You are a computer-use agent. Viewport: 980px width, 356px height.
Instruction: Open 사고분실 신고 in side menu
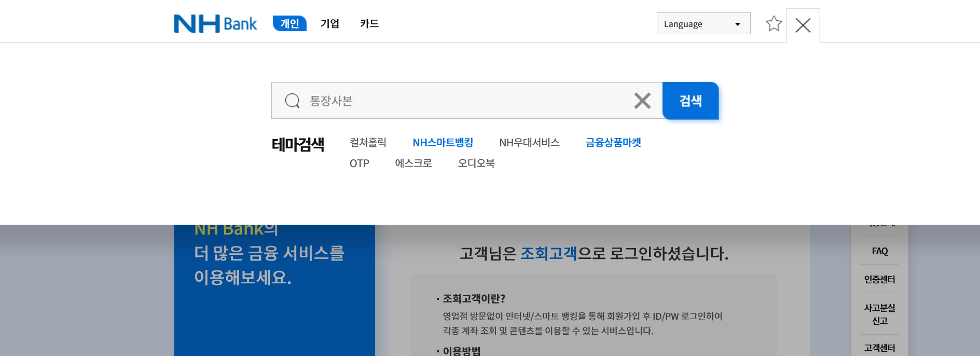[x=880, y=314]
